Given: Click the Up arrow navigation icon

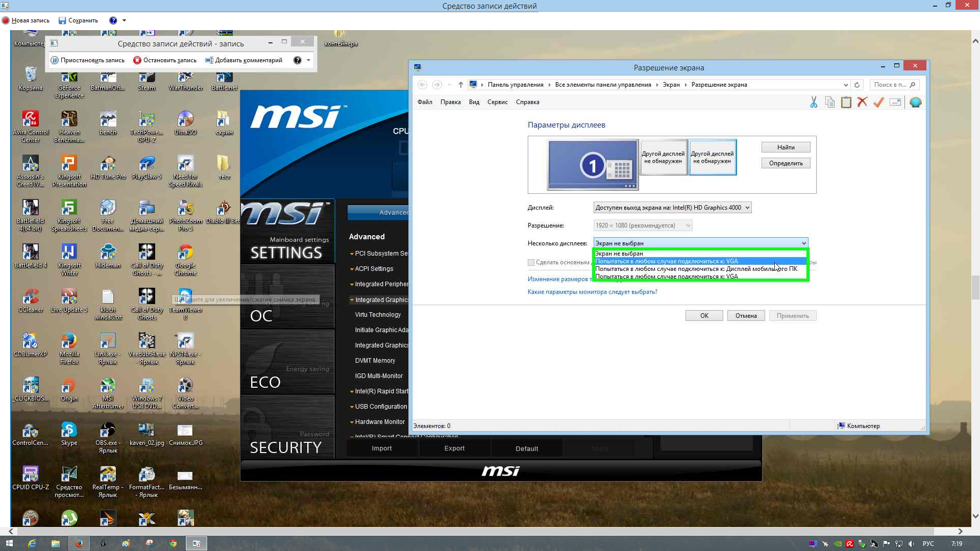Looking at the screenshot, I should pyautogui.click(x=460, y=85).
